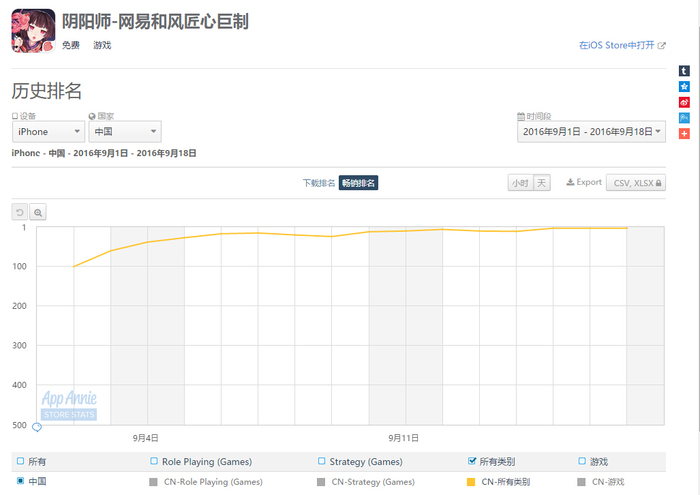Viewport: 700px width, 495px height.
Task: Click the Export download icon
Action: 570,182
